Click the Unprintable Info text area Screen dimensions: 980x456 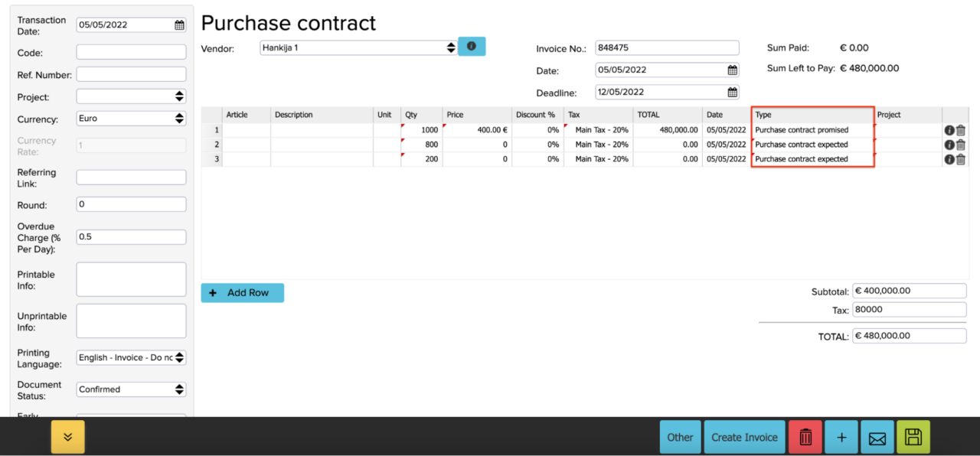131,321
